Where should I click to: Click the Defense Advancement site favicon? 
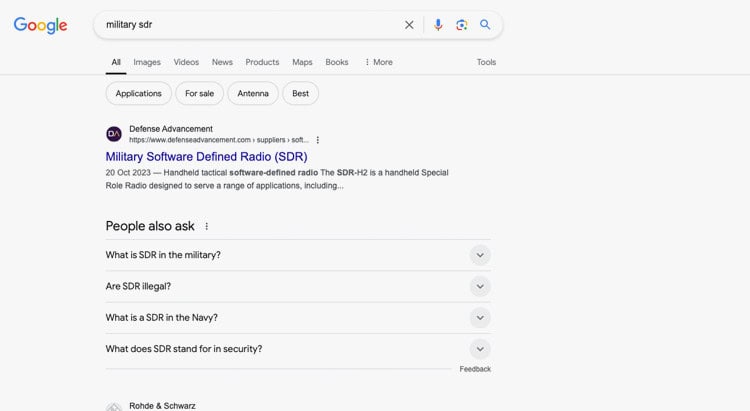point(114,134)
